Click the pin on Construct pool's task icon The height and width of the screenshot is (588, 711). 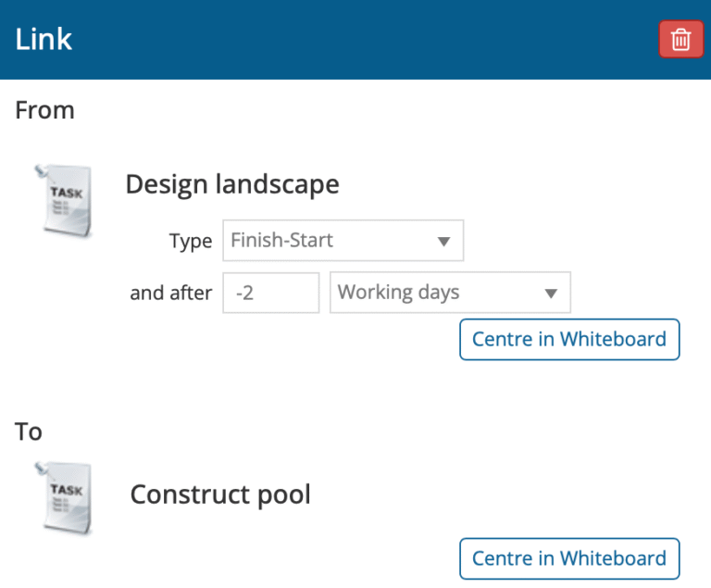point(41,468)
